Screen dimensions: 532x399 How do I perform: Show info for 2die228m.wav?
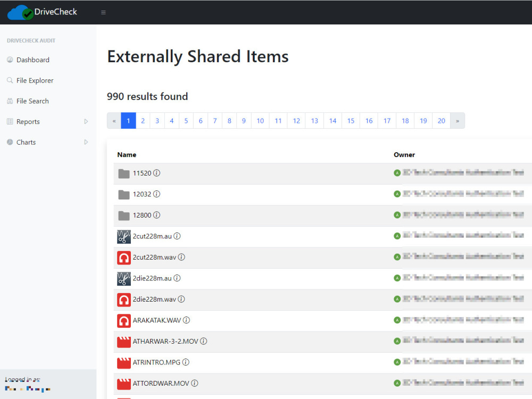pos(181,299)
